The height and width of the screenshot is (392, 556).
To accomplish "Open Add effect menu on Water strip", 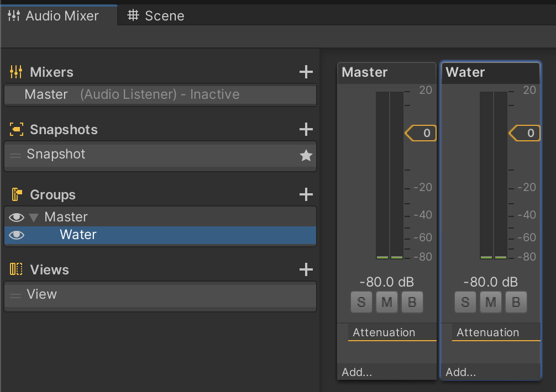I will [461, 372].
